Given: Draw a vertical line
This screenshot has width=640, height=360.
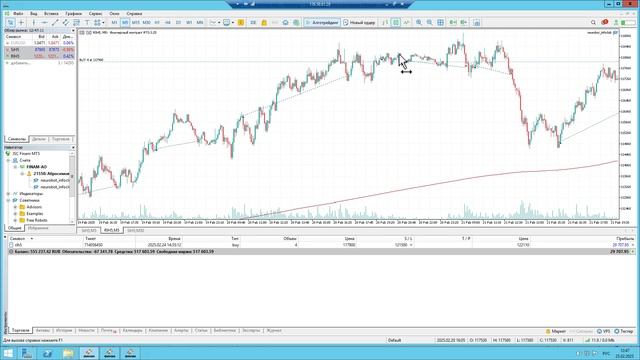Looking at the screenshot, I should click(34, 22).
